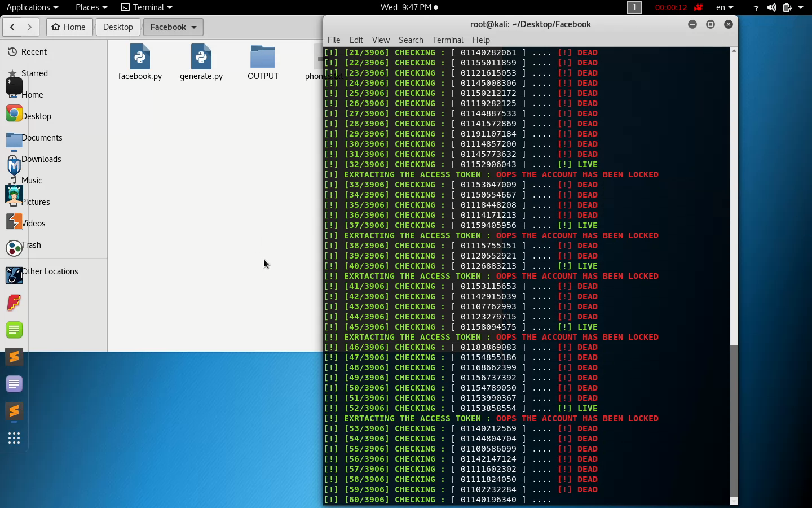The image size is (812, 508).
Task: Click the question mark icon in top bar
Action: click(x=756, y=7)
